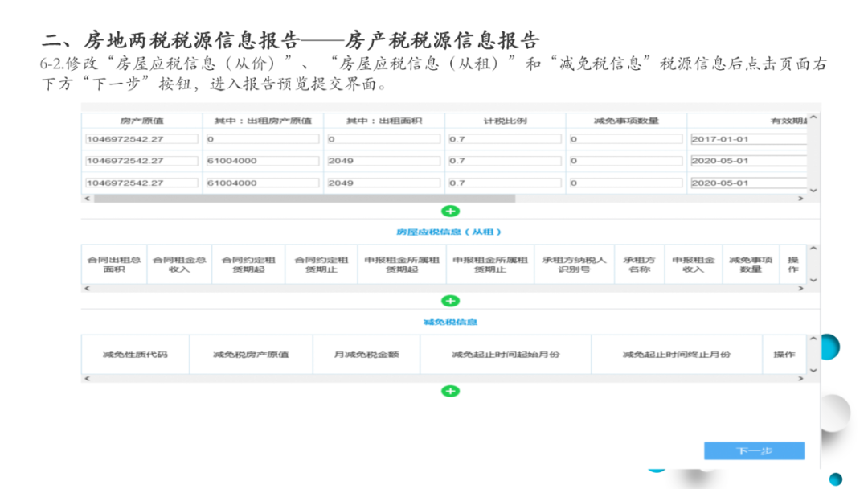This screenshot has height=489, width=868.
Task: Click the 申报租金所属租赁期起 column header
Action: [402, 264]
